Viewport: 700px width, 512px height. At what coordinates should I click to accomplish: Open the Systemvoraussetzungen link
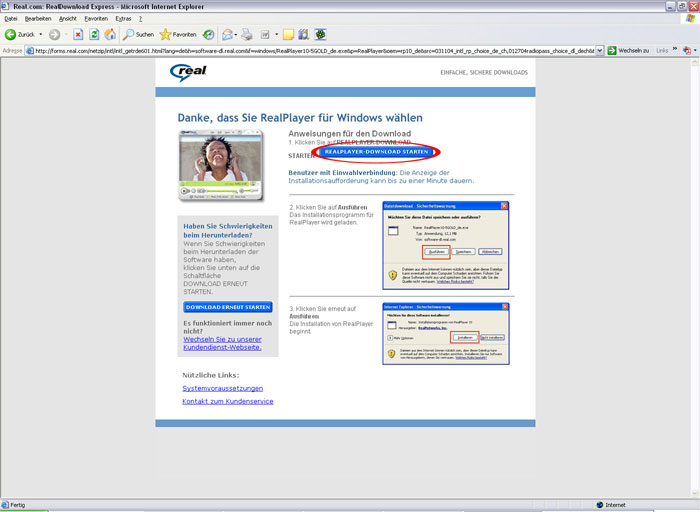tap(222, 388)
